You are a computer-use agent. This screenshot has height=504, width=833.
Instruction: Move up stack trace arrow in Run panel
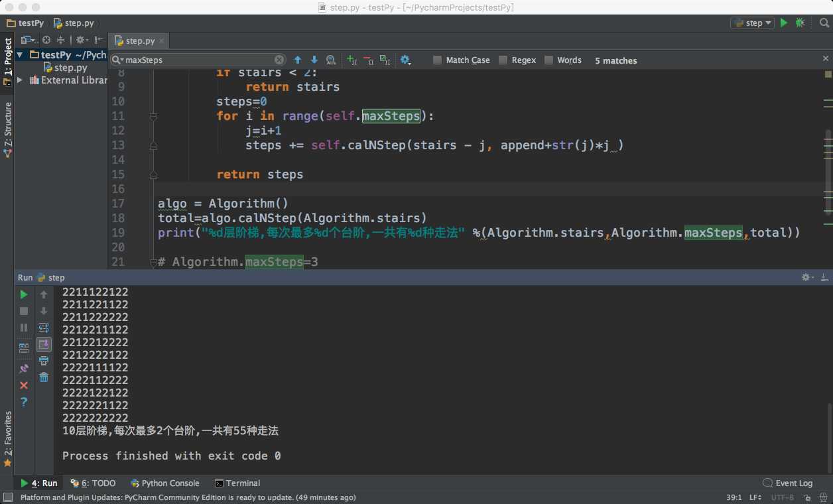44,294
